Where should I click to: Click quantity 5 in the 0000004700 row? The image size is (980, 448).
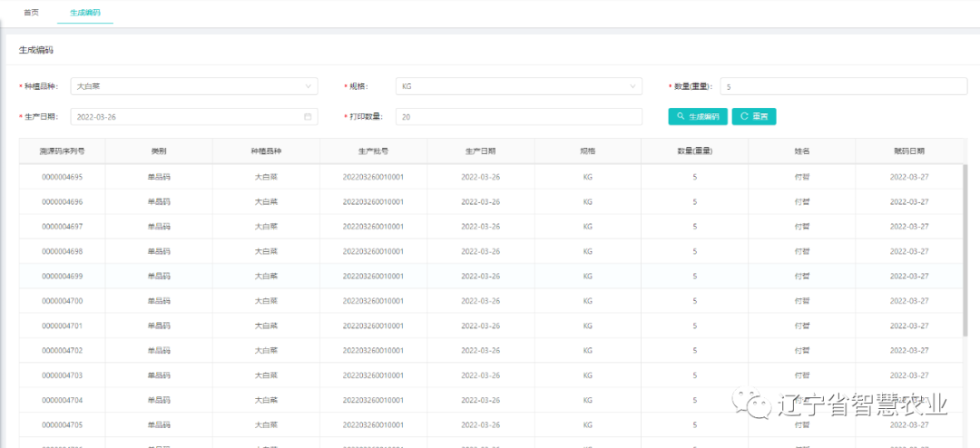click(x=695, y=300)
